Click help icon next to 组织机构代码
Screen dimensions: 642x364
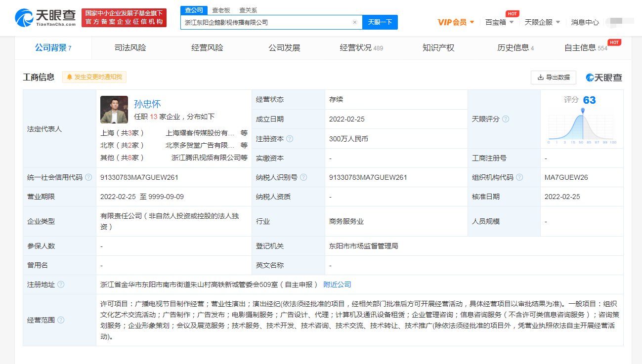coord(519,177)
